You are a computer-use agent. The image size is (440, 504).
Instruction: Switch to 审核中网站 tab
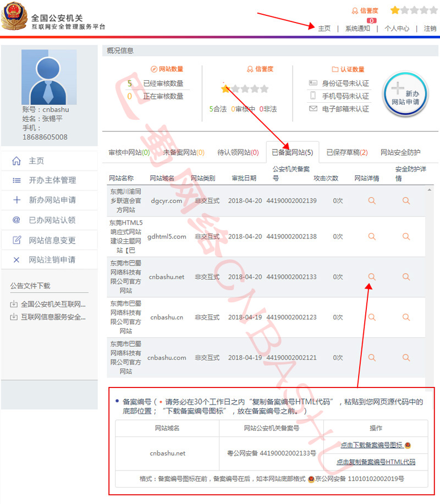point(129,152)
